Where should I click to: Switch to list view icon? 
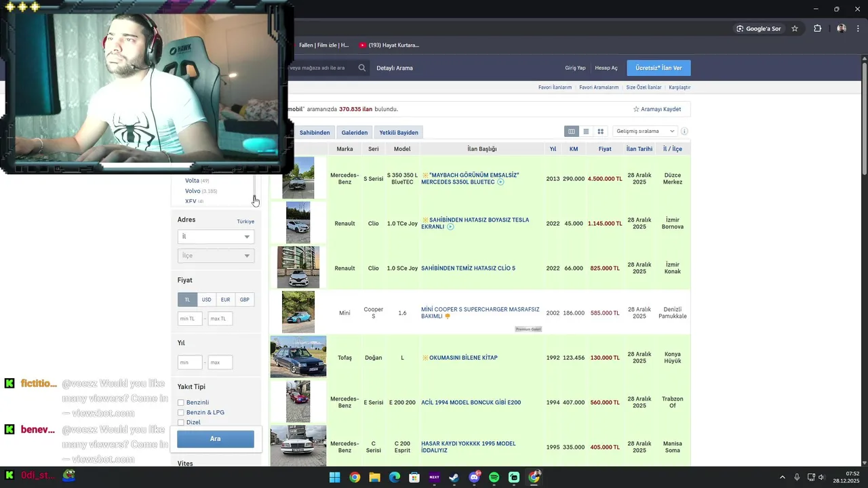click(x=586, y=131)
